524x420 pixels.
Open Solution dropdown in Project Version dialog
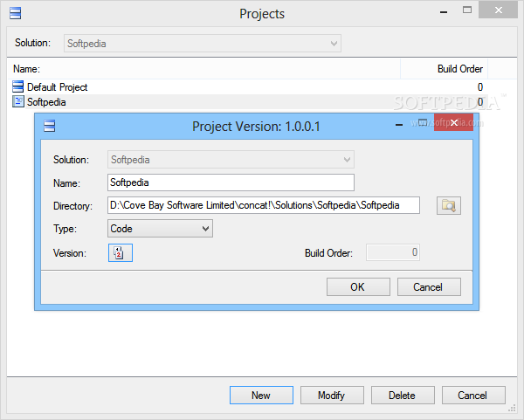click(x=231, y=160)
